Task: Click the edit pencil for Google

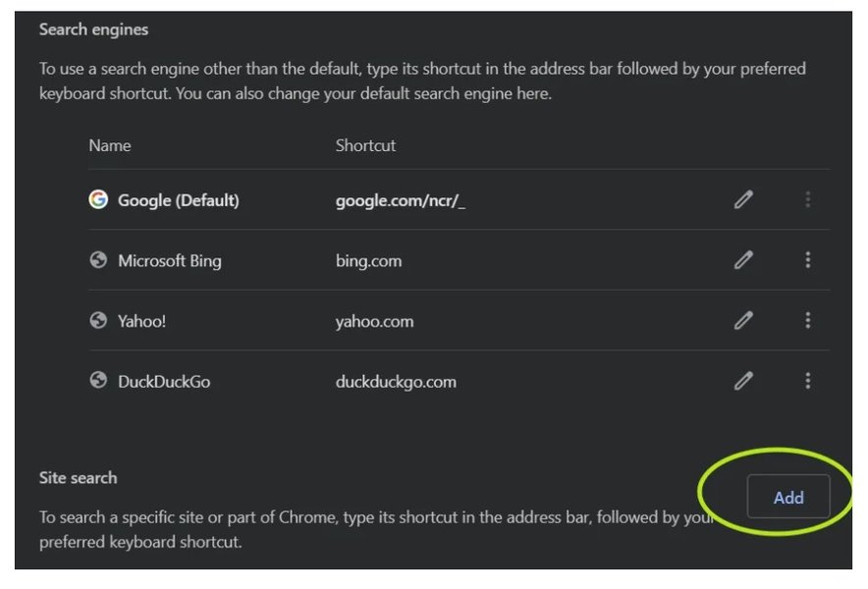Action: (743, 200)
